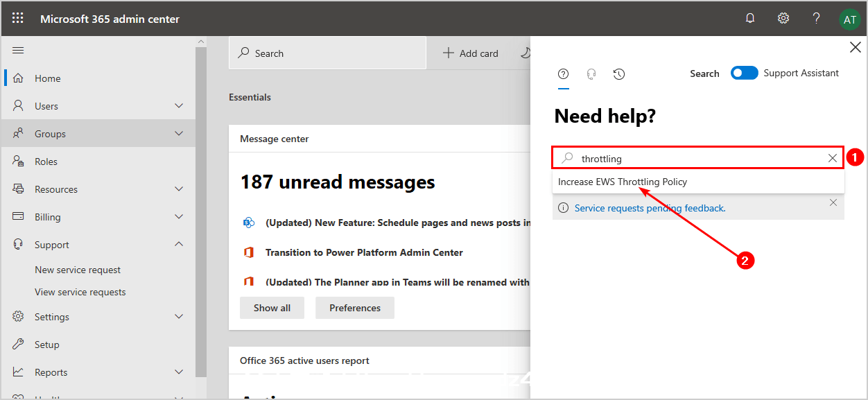868x400 pixels.
Task: Open the Schedule pages and news posts message
Action: [398, 223]
